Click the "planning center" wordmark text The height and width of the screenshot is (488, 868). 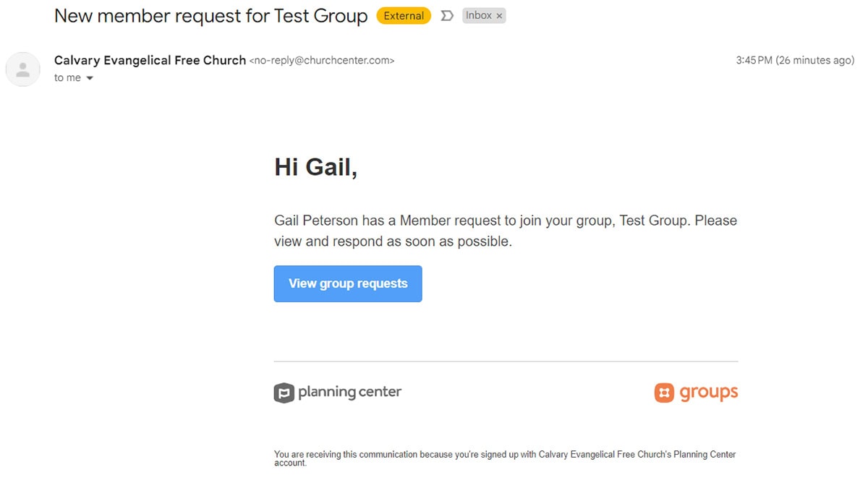pos(349,393)
